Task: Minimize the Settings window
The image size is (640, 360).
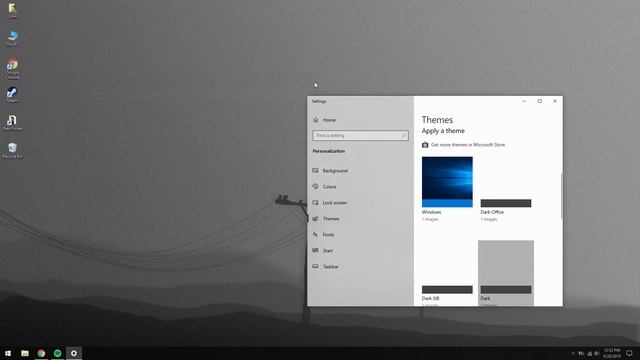Action: 524,101
